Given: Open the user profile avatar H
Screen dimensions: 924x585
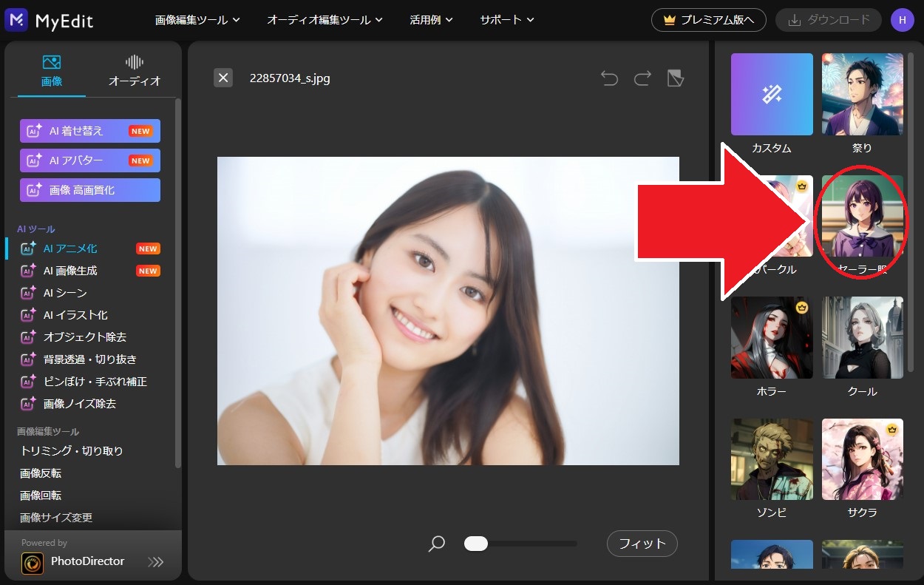Looking at the screenshot, I should (902, 20).
